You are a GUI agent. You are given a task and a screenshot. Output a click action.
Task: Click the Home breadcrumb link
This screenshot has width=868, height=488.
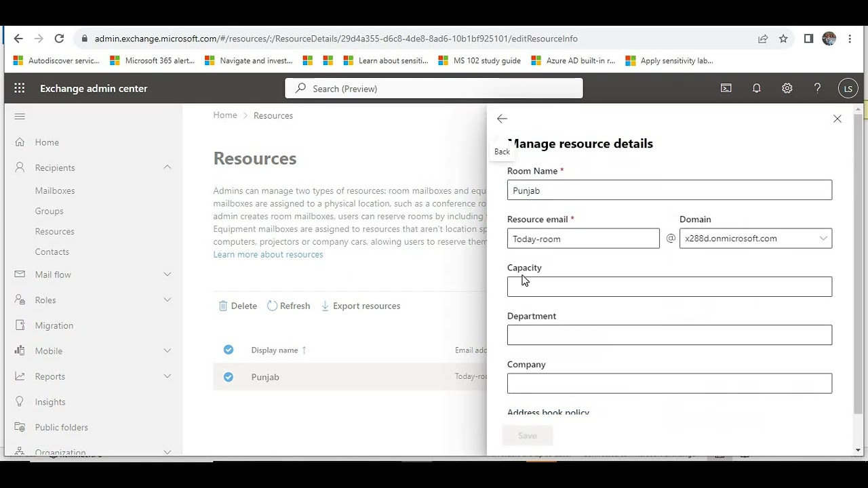click(x=225, y=115)
